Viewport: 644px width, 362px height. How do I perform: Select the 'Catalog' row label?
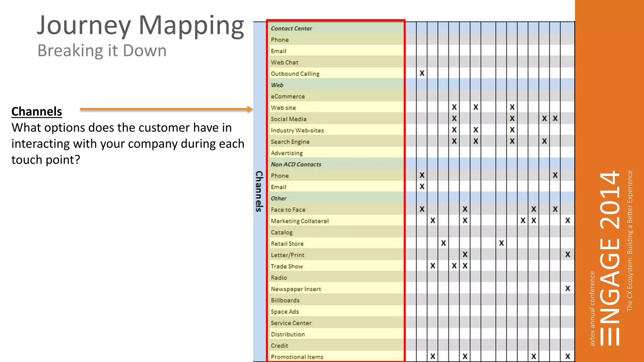(x=282, y=232)
